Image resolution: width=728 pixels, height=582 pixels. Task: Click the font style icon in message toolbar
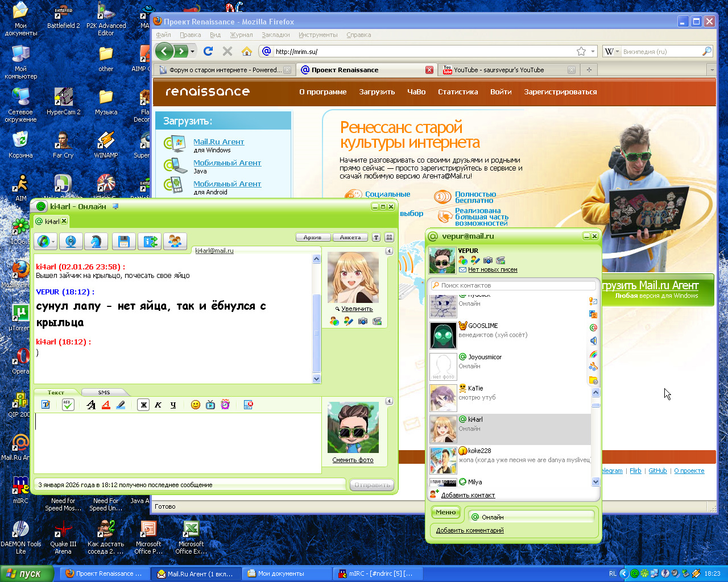pyautogui.click(x=91, y=405)
